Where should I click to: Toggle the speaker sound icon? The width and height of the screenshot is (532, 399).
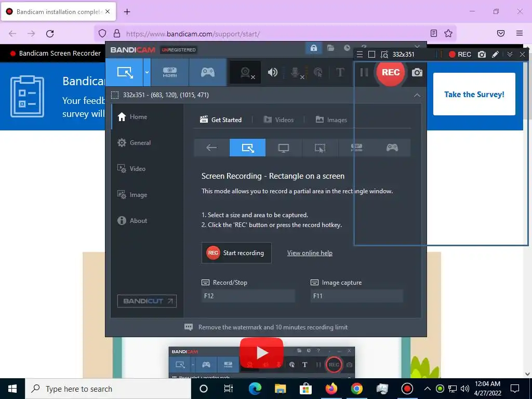tap(272, 72)
